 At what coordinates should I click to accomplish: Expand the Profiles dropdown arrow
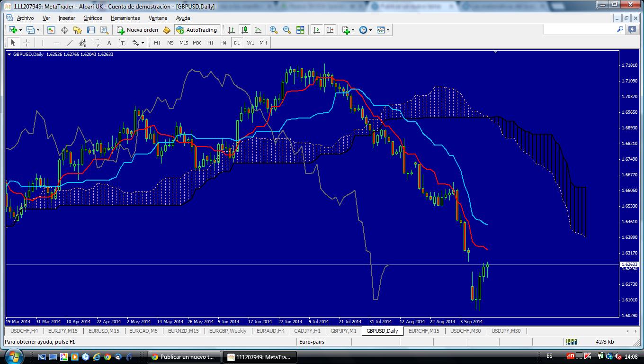[x=38, y=30]
